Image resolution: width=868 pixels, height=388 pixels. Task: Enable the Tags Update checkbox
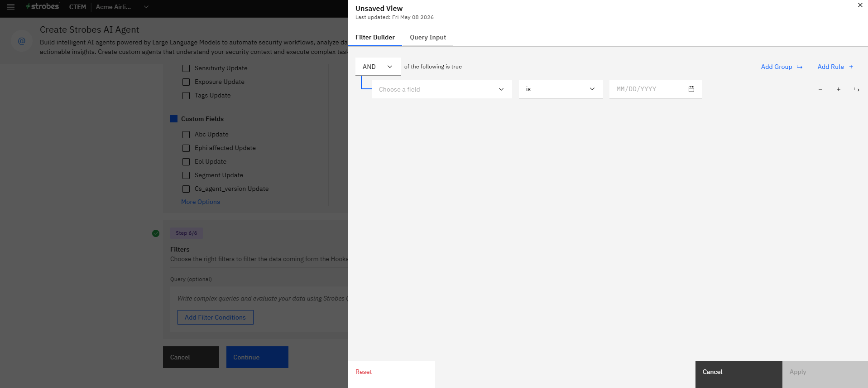coord(186,96)
